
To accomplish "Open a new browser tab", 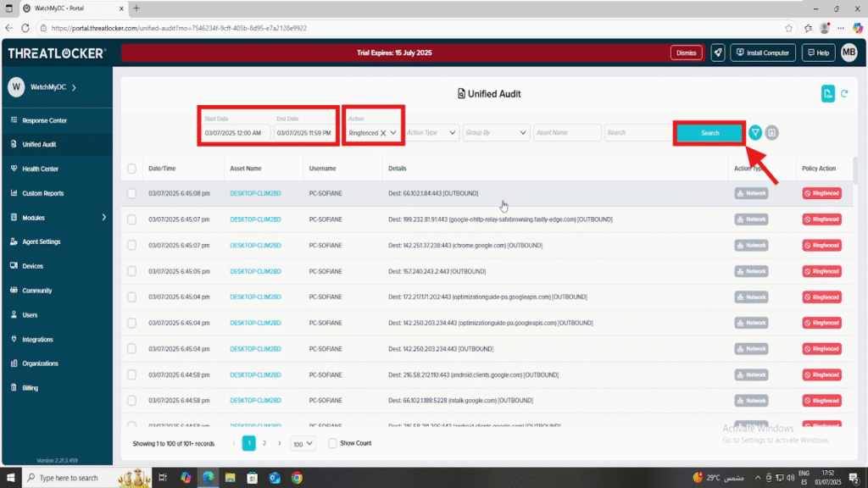I will pyautogui.click(x=136, y=8).
